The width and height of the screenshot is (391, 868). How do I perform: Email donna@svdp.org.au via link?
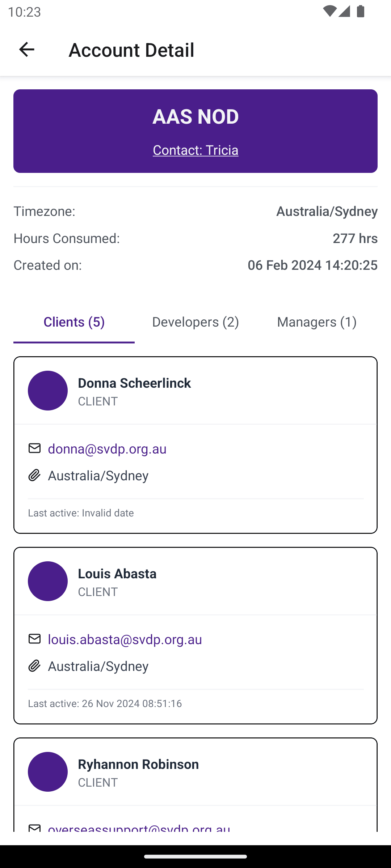coord(107,449)
